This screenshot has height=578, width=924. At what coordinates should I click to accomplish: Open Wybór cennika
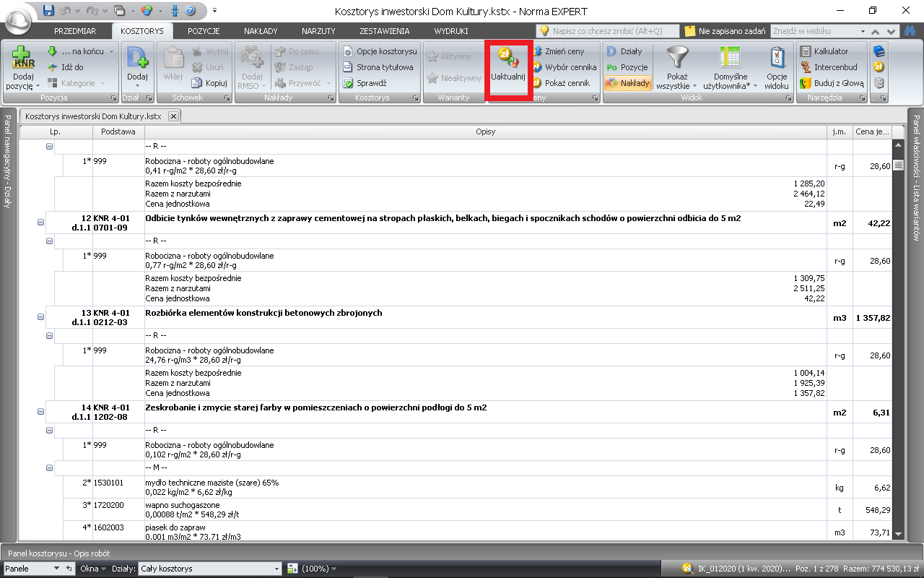coord(565,67)
